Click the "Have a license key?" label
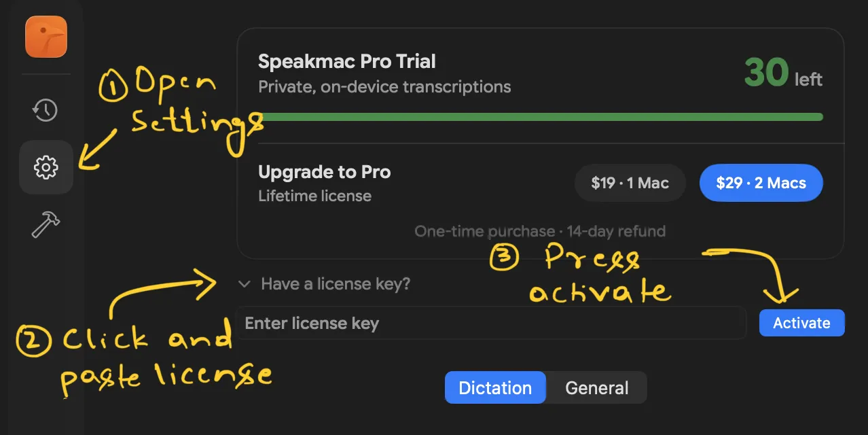 335,284
